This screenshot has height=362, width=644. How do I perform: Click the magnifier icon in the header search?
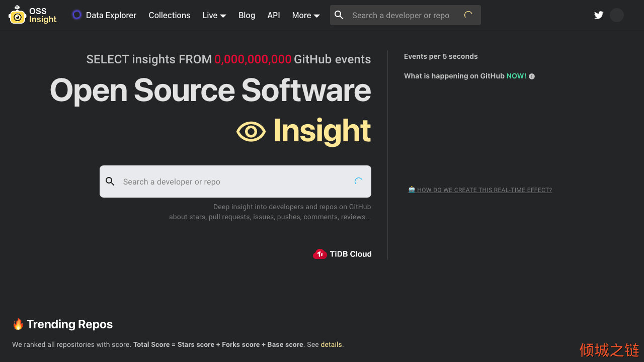coord(339,15)
